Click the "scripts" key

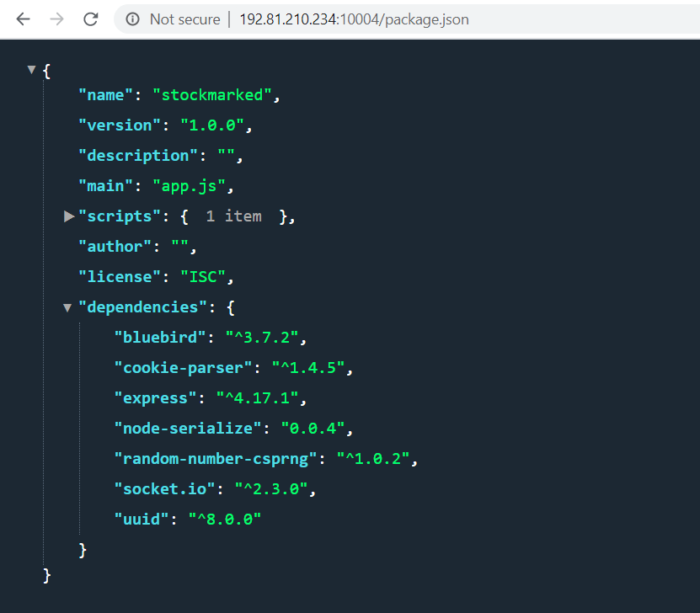pyautogui.click(x=120, y=216)
